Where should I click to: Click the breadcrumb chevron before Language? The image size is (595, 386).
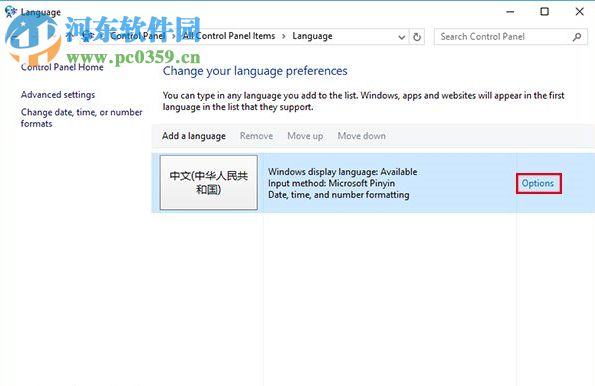(284, 36)
